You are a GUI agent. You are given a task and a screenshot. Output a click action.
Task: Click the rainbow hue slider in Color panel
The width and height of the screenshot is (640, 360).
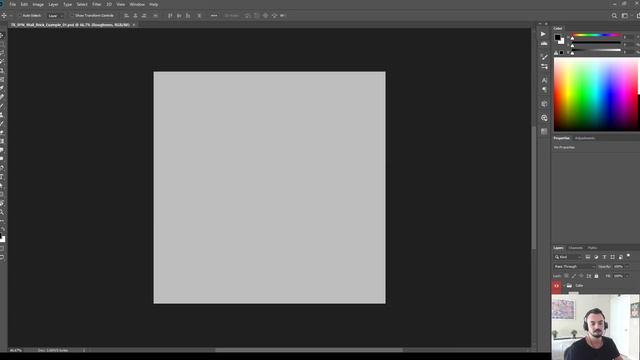tap(596, 35)
